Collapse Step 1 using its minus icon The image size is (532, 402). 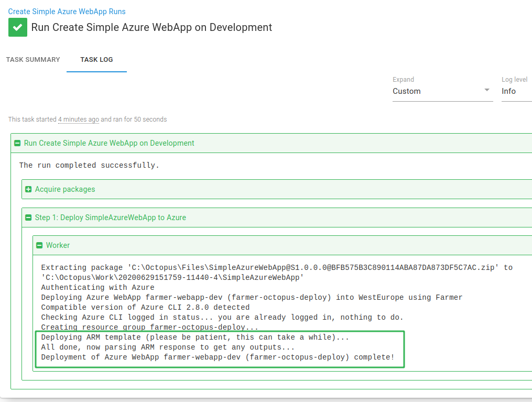pos(28,218)
